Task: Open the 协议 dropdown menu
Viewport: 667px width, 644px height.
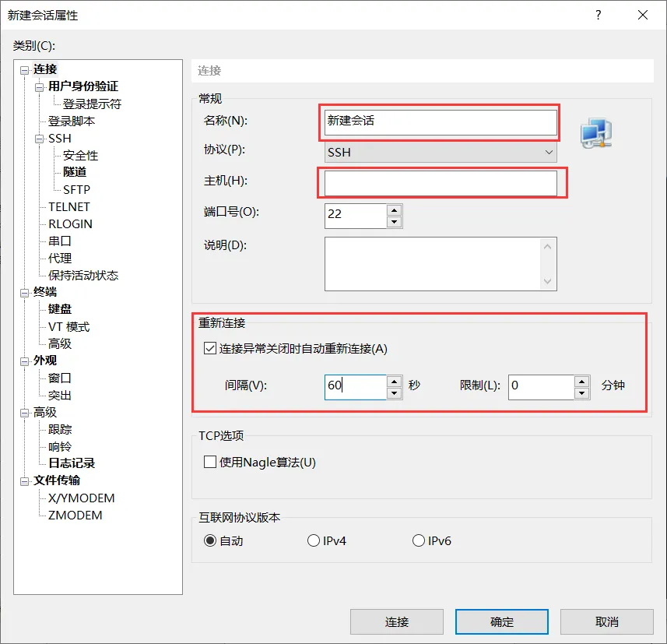Action: [x=549, y=152]
